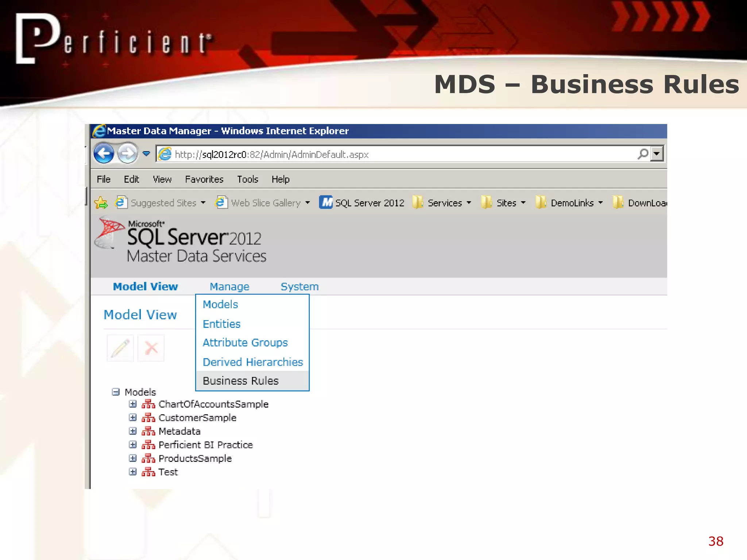
Task: Select the Model View top tab
Action: click(x=146, y=287)
